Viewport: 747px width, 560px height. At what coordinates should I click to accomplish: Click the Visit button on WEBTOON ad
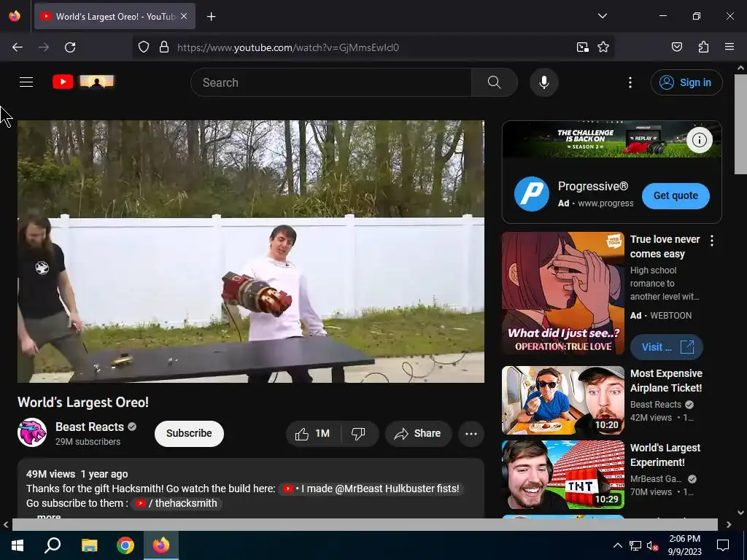click(667, 347)
